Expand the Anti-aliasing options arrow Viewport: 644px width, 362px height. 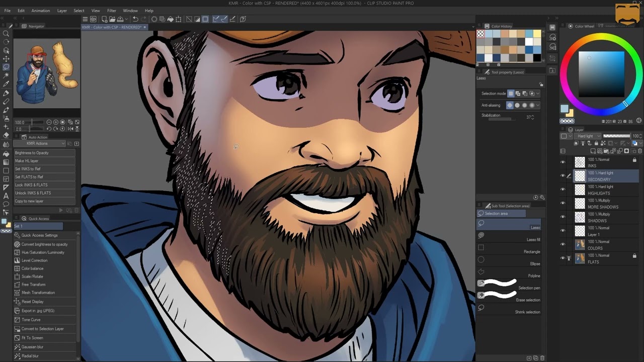pos(538,105)
